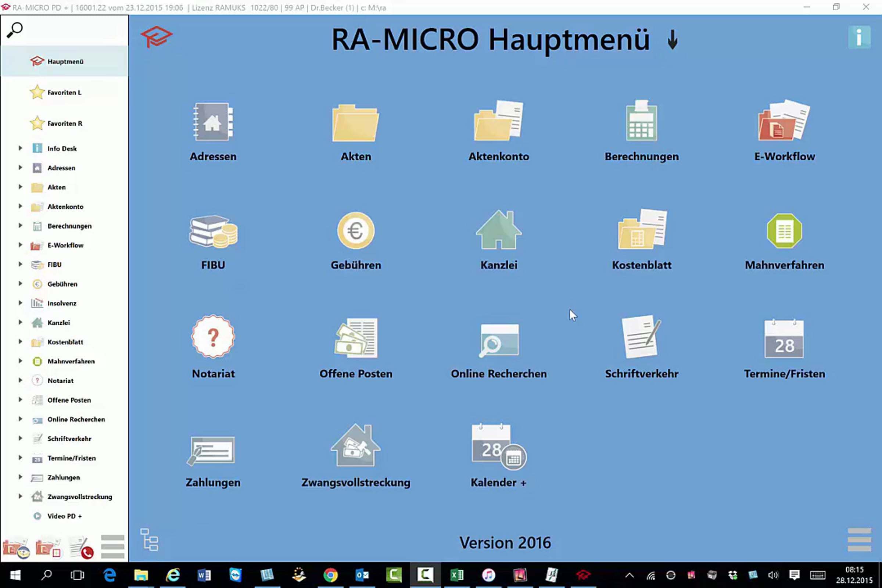Open the Zwangsvollstreckung house icon
Viewport: 882px width, 588px height.
(355, 445)
